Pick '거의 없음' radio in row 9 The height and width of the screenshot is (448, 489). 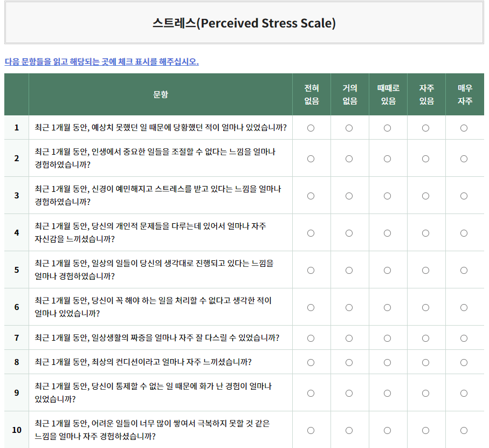(349, 393)
